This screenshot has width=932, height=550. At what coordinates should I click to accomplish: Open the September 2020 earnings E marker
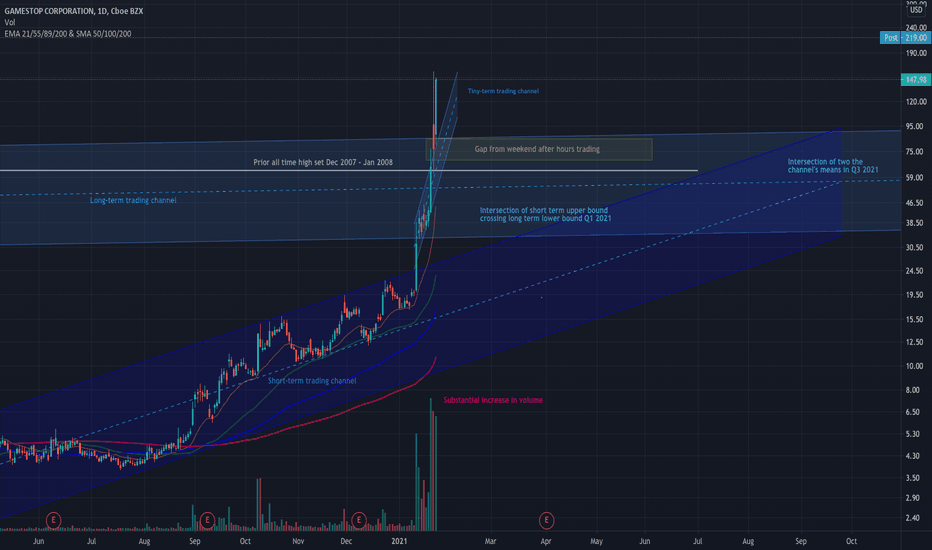[x=207, y=520]
